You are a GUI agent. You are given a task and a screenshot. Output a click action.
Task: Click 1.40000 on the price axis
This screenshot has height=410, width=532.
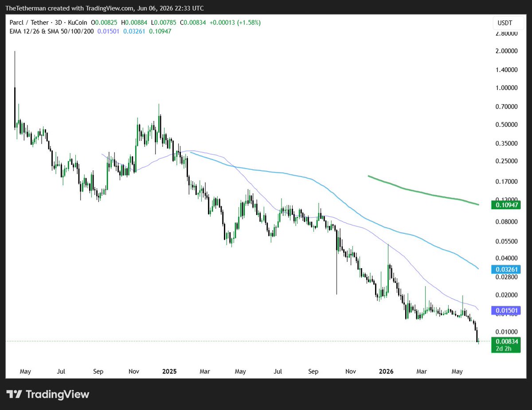pyautogui.click(x=507, y=70)
